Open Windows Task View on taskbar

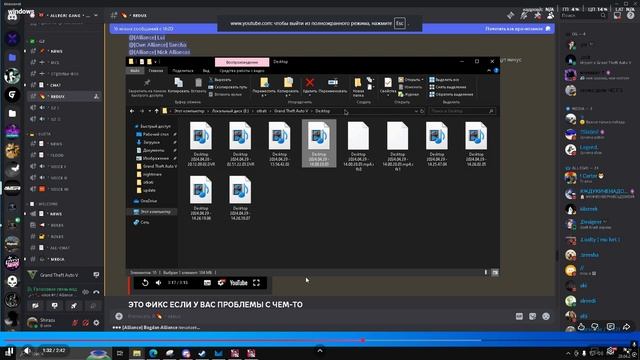[120, 353]
